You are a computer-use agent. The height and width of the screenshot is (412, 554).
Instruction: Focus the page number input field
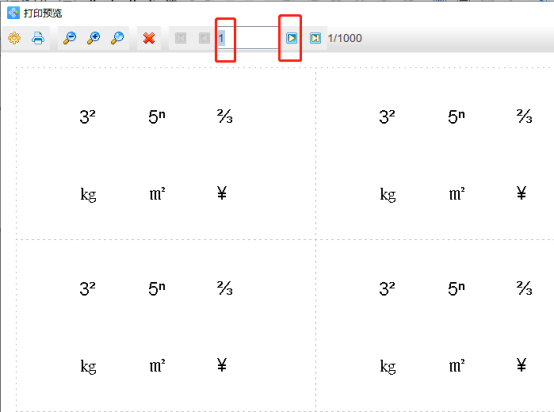248,38
